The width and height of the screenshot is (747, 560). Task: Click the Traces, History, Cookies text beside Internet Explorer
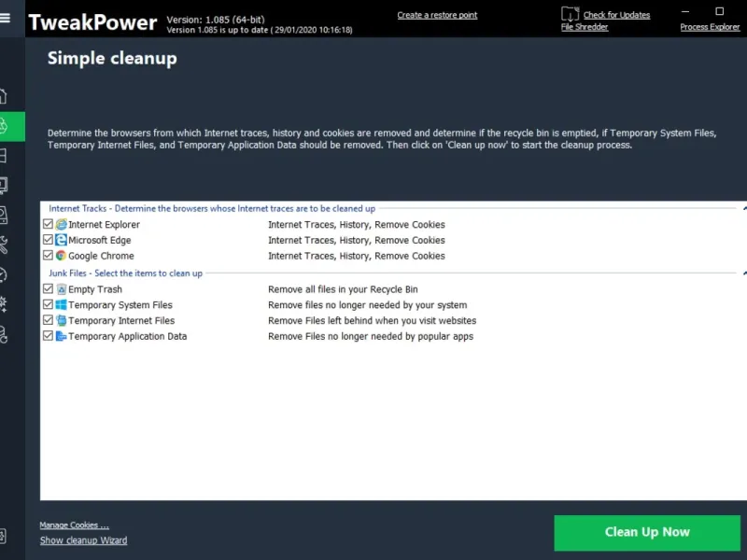357,225
